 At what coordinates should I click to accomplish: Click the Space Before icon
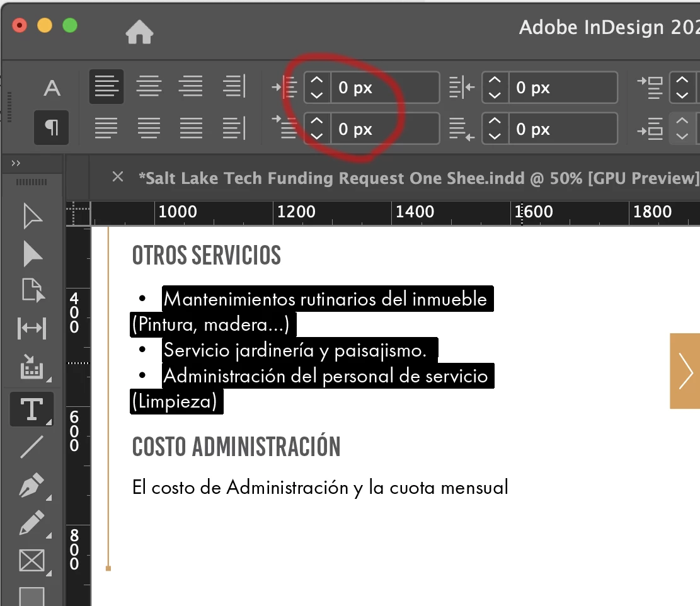tap(650, 87)
